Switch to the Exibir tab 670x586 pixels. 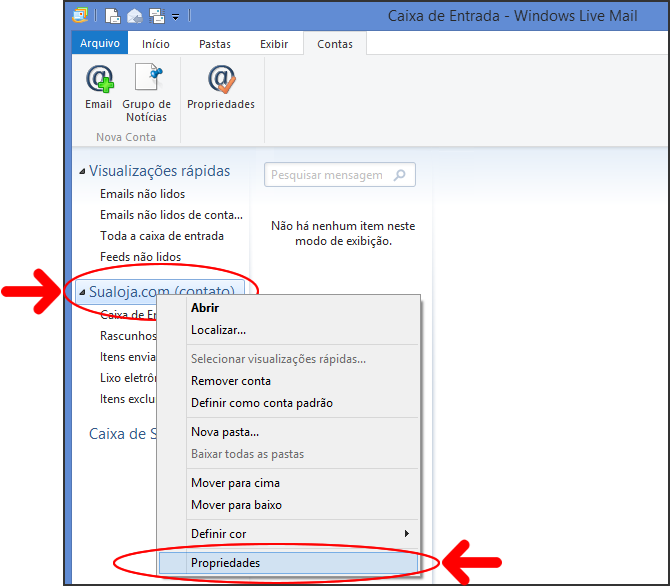(x=274, y=44)
